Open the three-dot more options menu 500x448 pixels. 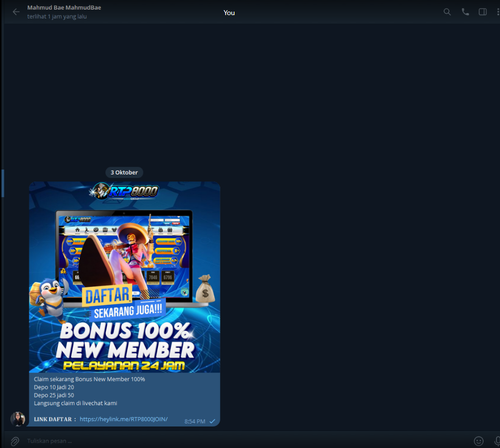498,12
